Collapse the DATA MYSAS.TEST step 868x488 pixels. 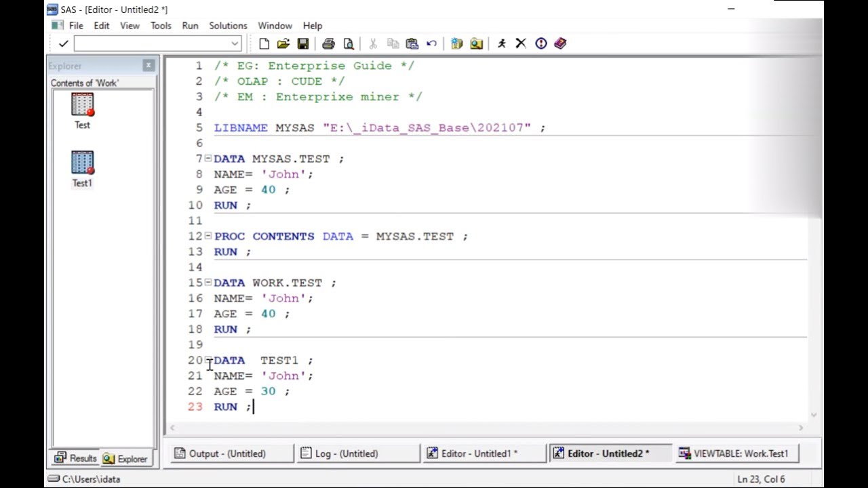pyautogui.click(x=208, y=158)
